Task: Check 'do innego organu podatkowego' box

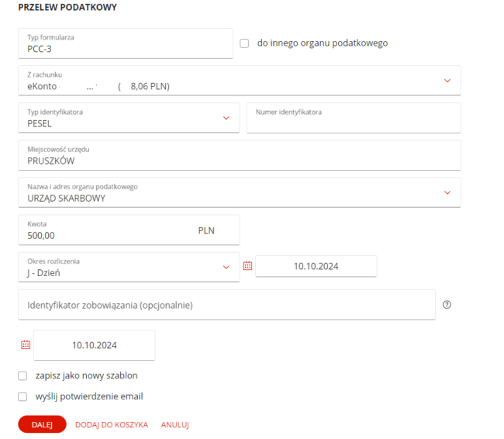Action: 244,43
